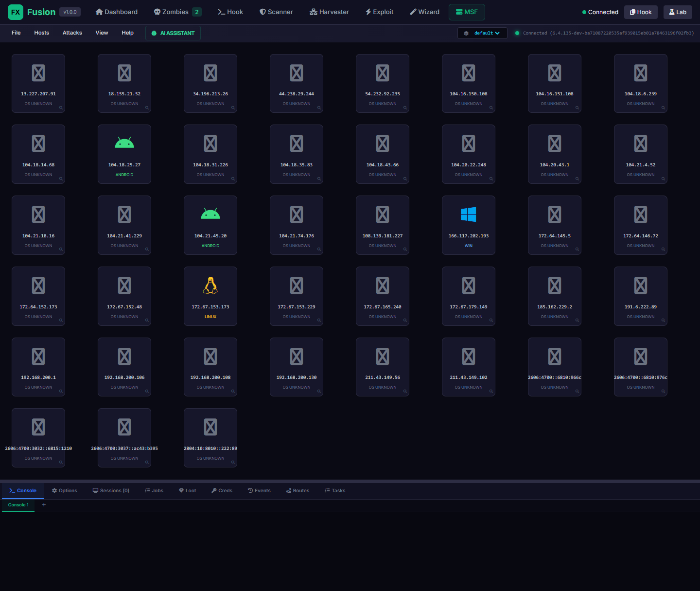700x591 pixels.
Task: Select the MSF nav button
Action: [x=467, y=12]
